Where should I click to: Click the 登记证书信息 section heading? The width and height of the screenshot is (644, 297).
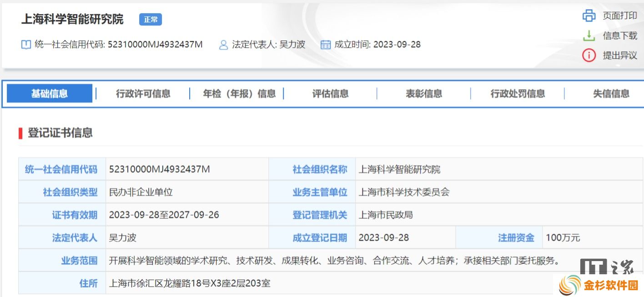click(60, 133)
